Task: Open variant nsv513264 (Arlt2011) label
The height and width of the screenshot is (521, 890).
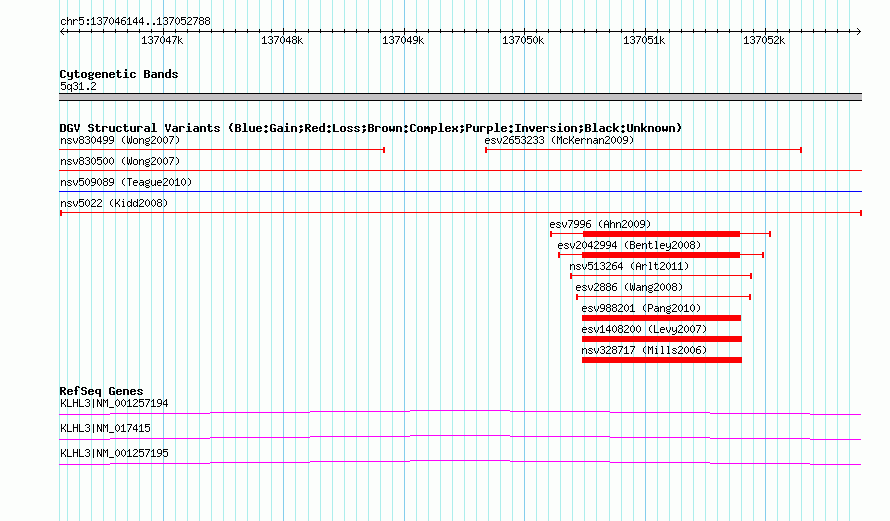Action: [629, 266]
